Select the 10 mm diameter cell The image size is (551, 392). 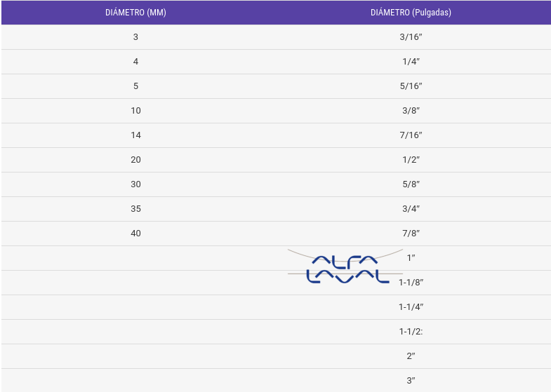coord(135,111)
